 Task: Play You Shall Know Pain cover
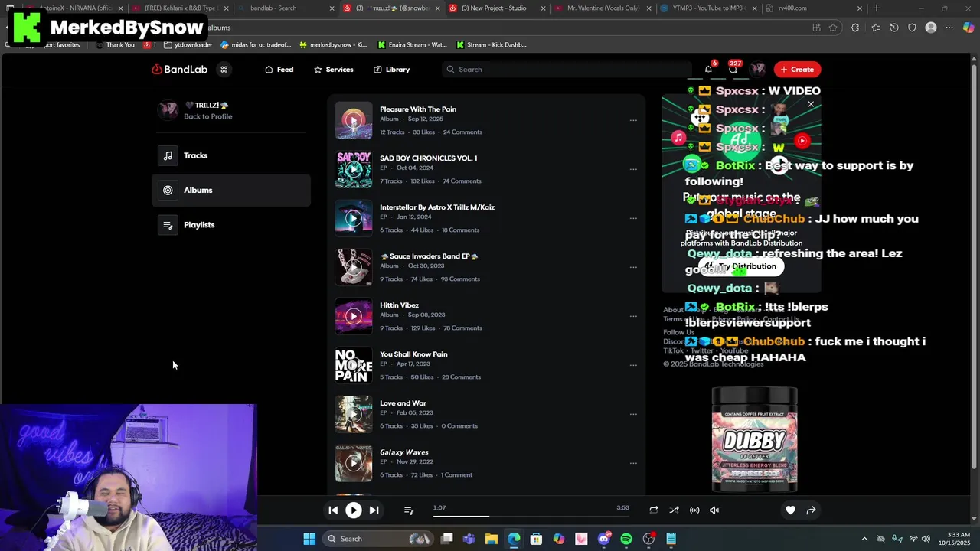(x=353, y=365)
